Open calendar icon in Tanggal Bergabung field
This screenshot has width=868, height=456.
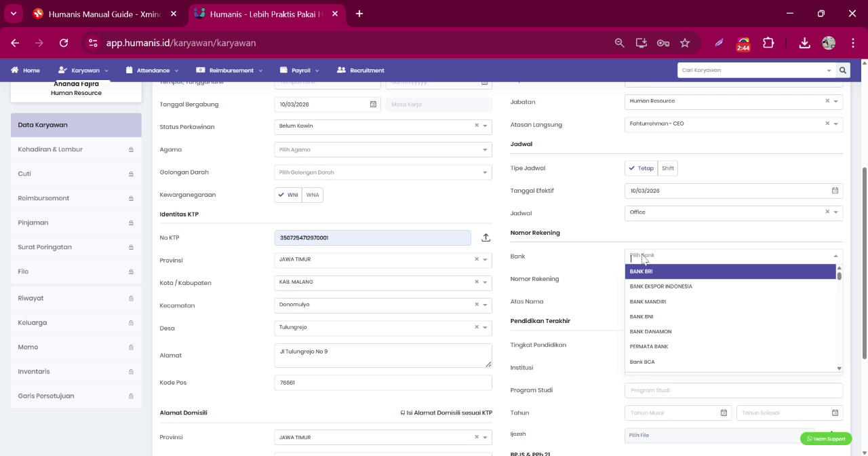(373, 104)
